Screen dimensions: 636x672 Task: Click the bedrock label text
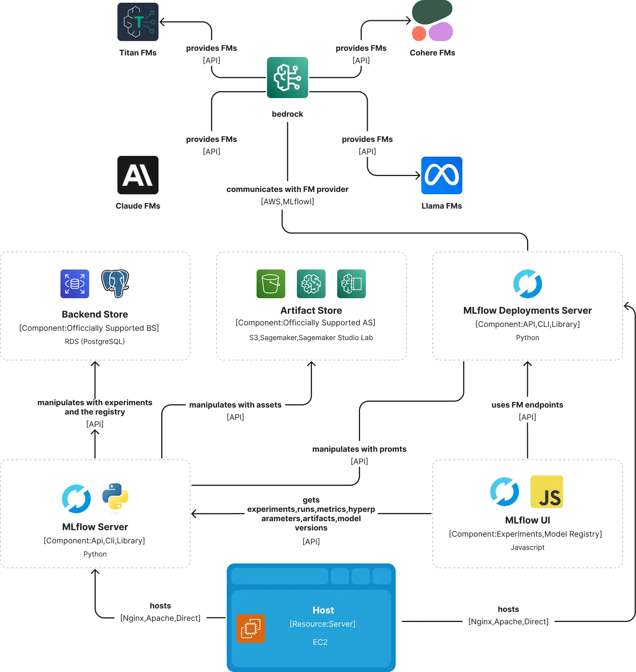[x=288, y=114]
